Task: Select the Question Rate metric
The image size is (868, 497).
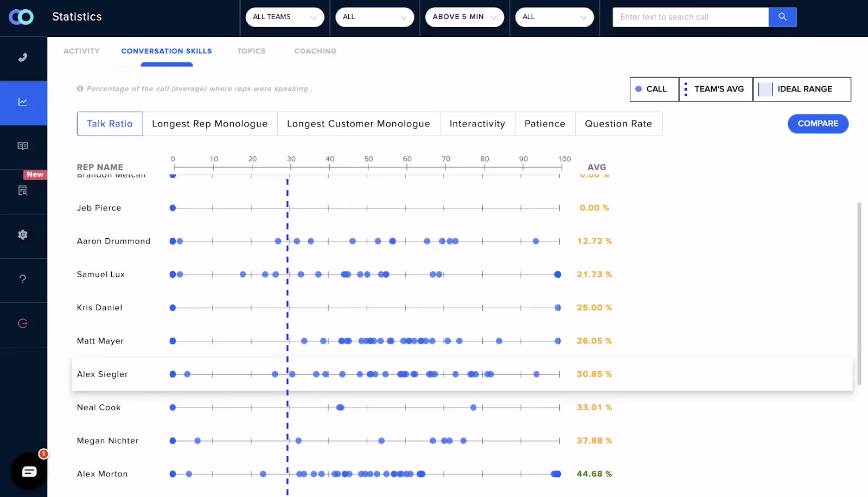Action: point(618,124)
